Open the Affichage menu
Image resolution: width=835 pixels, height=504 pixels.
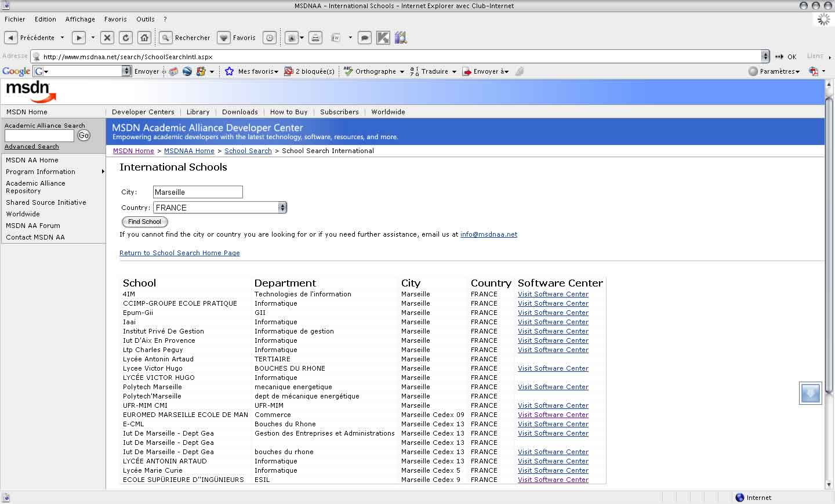80,19
